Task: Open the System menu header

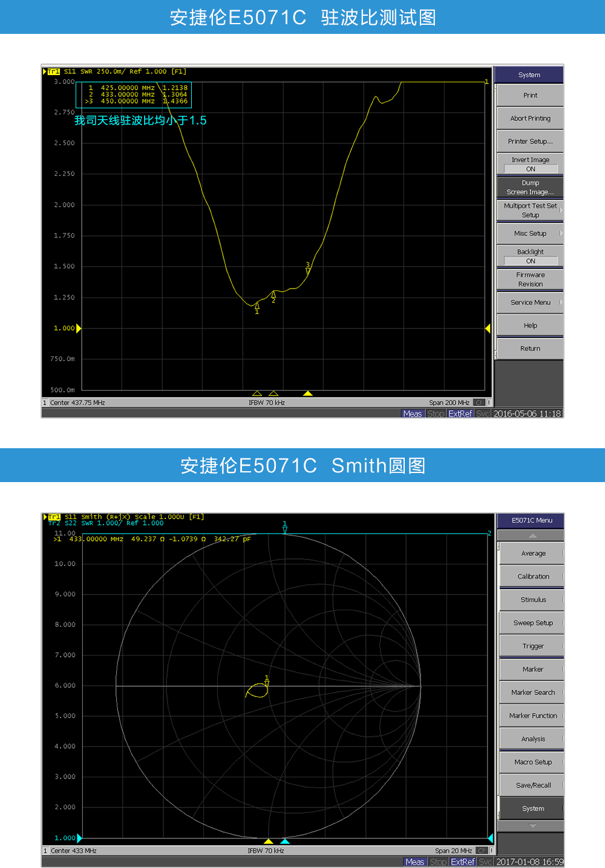Action: coord(529,74)
